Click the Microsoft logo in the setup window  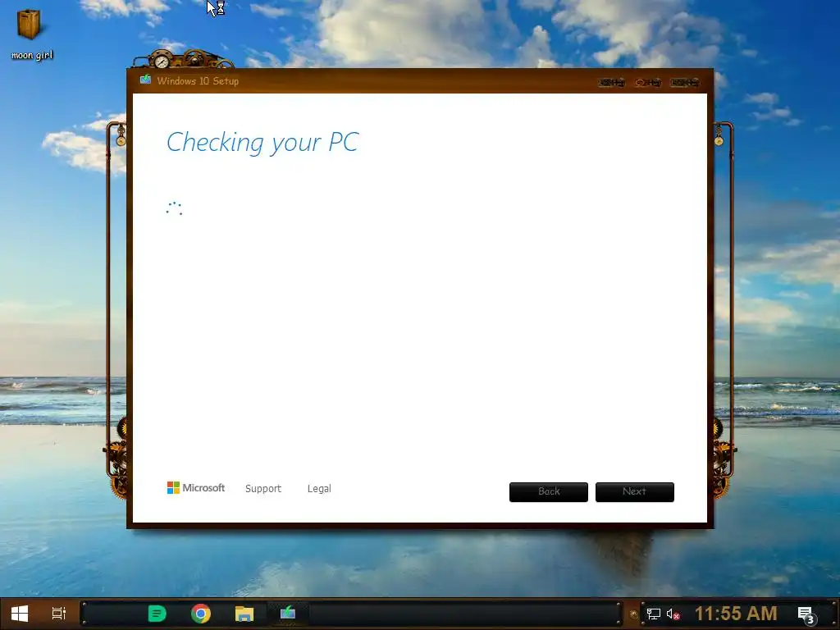195,487
